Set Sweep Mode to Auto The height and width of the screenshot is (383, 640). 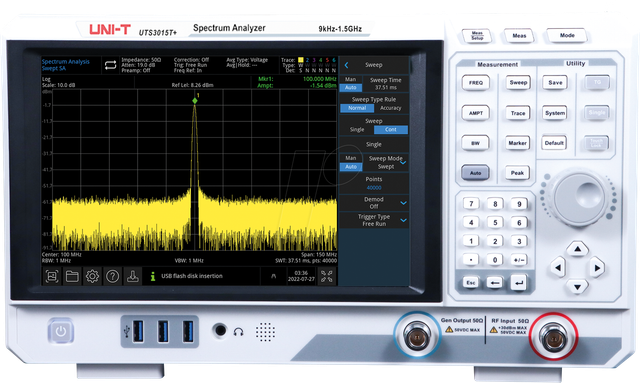[x=351, y=167]
